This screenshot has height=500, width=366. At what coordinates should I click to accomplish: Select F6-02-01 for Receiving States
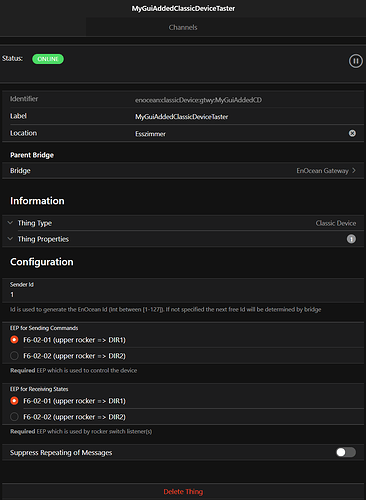click(x=14, y=401)
